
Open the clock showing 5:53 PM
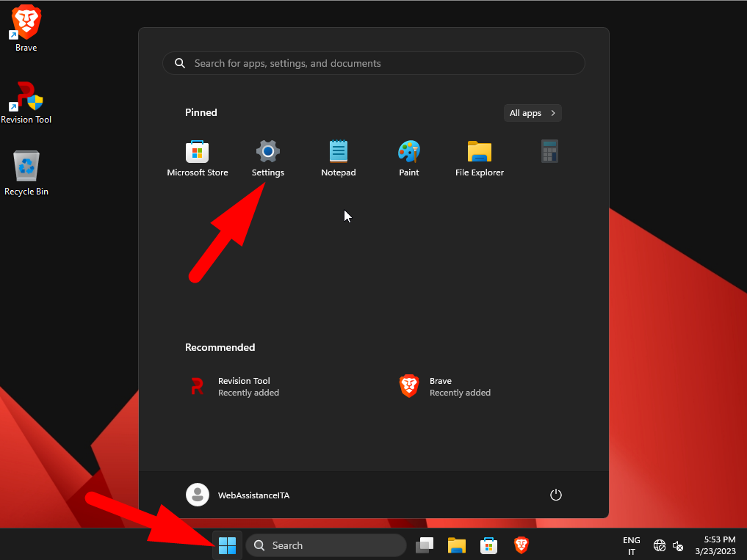[715, 546]
